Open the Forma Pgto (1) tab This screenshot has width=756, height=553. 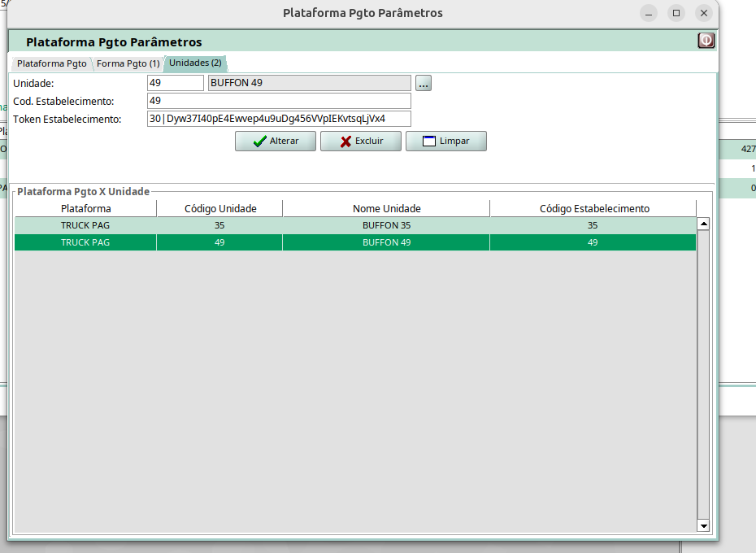tap(128, 63)
